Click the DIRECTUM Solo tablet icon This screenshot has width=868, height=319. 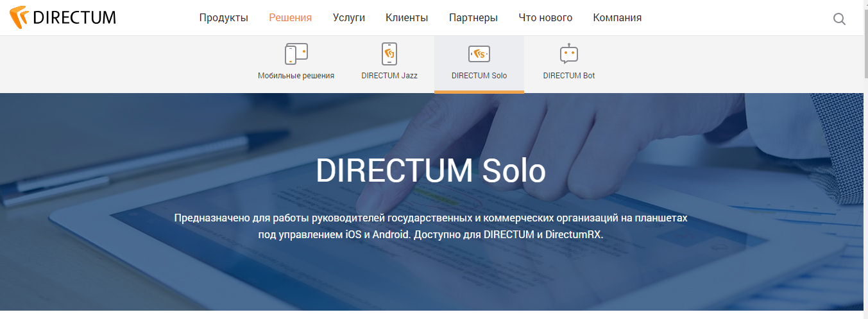479,54
